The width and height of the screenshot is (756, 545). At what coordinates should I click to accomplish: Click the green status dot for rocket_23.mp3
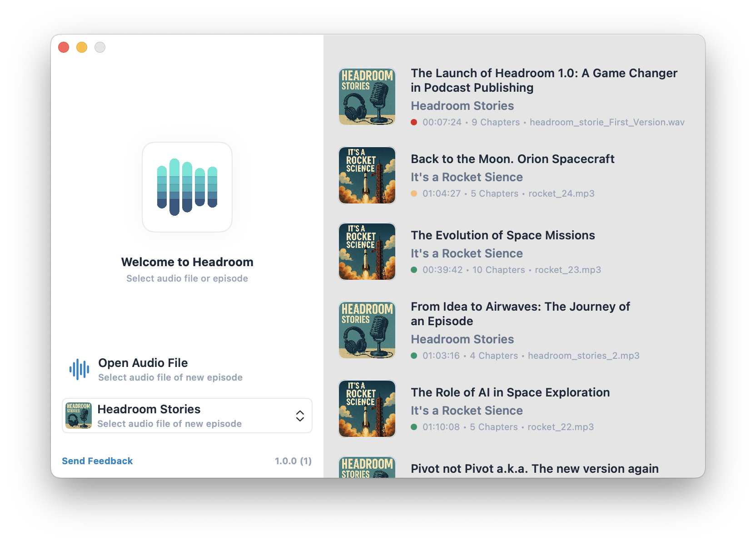click(x=414, y=270)
